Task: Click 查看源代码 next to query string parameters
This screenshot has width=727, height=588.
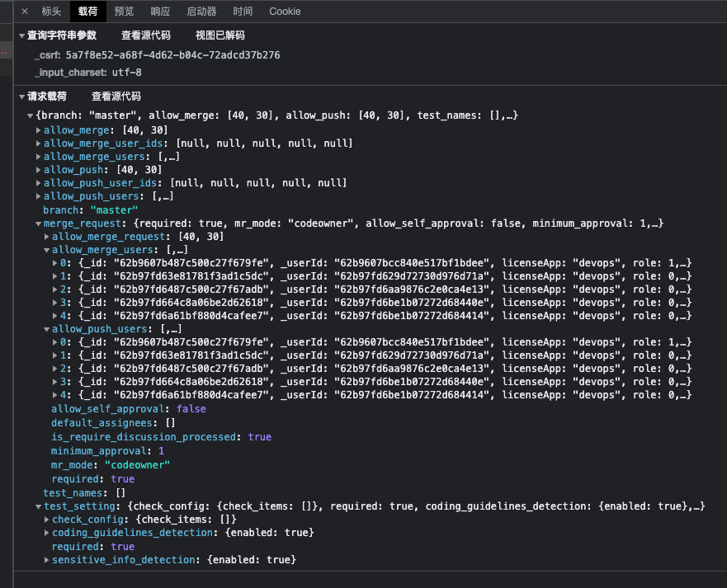Action: (x=145, y=35)
